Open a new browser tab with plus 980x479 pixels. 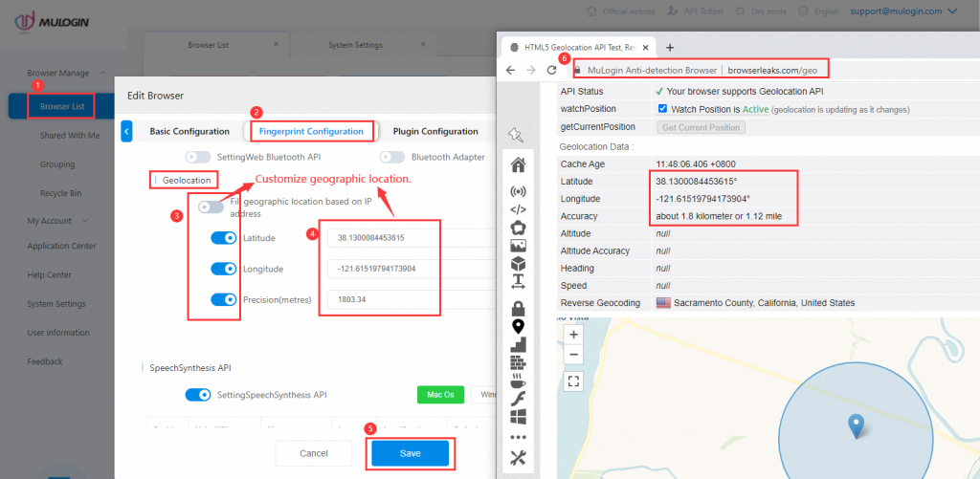click(x=669, y=47)
